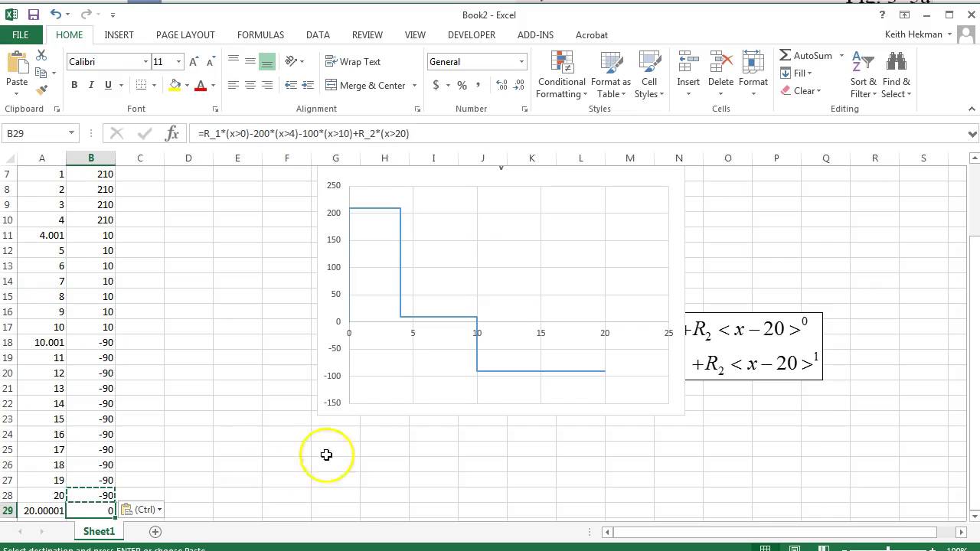
Task: Click the Redo arrow icon
Action: (86, 15)
